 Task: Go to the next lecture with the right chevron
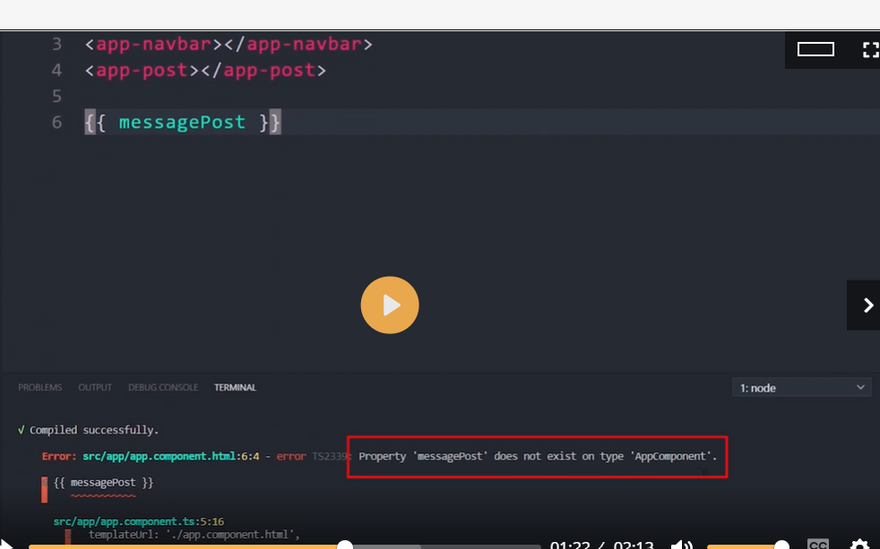pyautogui.click(x=866, y=306)
